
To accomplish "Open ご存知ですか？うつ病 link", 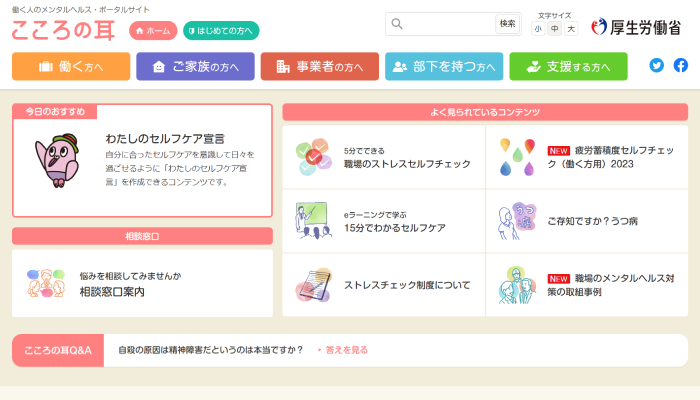I will coord(592,221).
